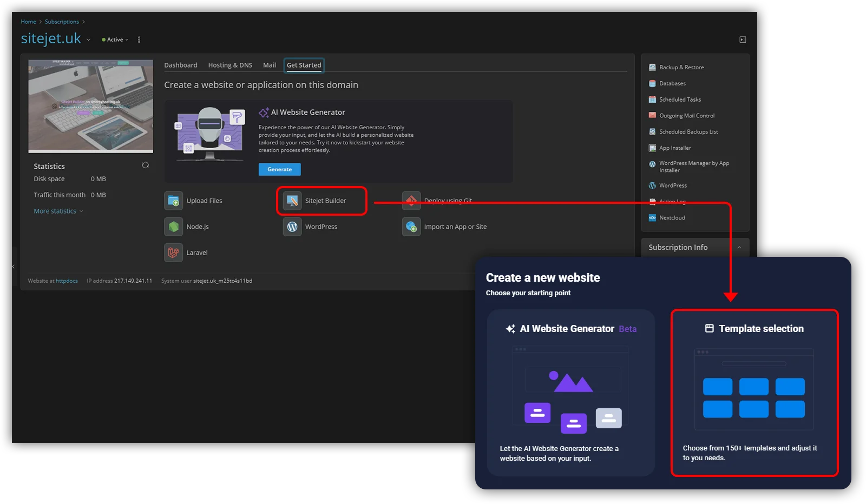
Task: Switch to the Mail tab
Action: (269, 65)
